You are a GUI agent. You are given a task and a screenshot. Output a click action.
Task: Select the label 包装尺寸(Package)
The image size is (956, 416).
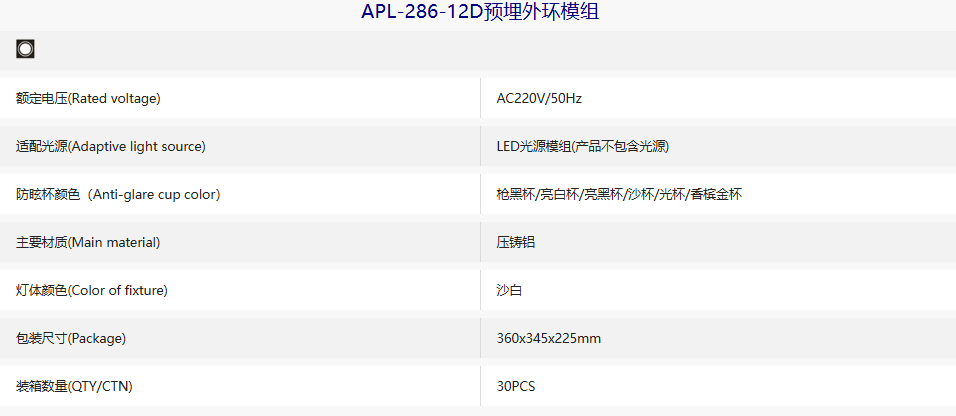(71, 339)
